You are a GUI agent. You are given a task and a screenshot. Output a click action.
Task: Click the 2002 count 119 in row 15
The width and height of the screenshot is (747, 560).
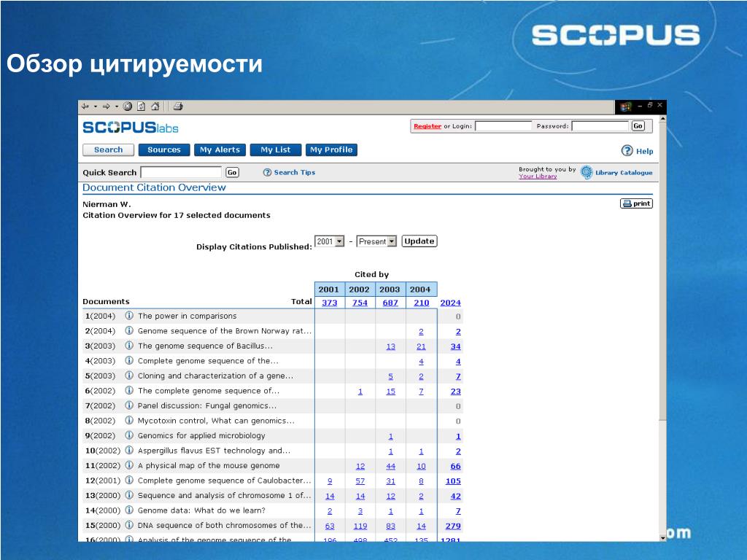tap(360, 526)
